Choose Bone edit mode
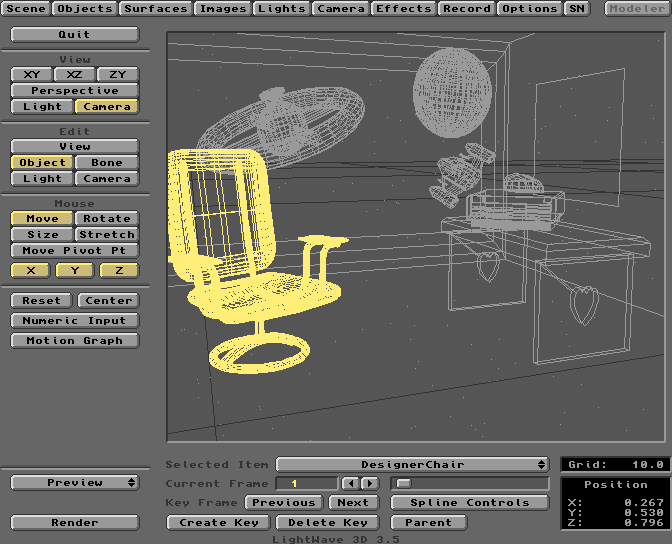Screen dimensions: 672x544 point(107,162)
